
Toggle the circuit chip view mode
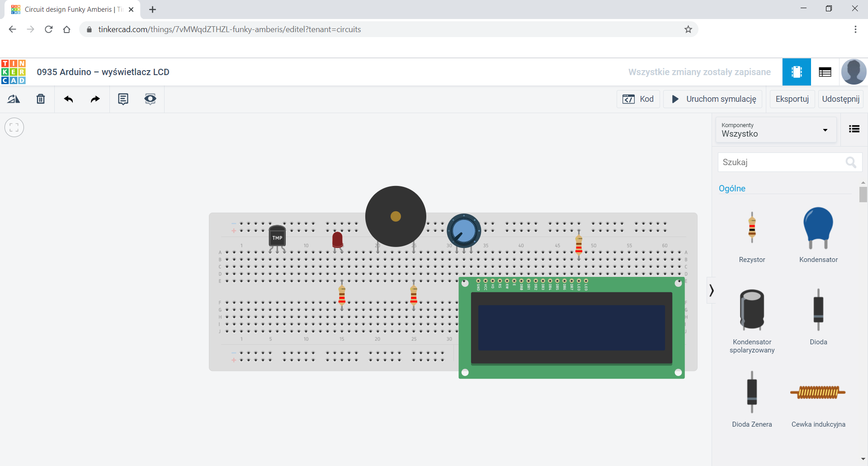797,71
